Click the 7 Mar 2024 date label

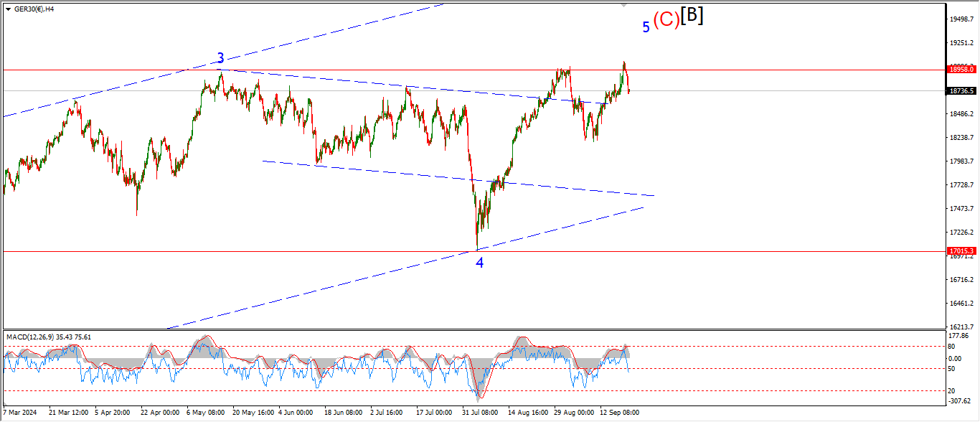pyautogui.click(x=20, y=413)
